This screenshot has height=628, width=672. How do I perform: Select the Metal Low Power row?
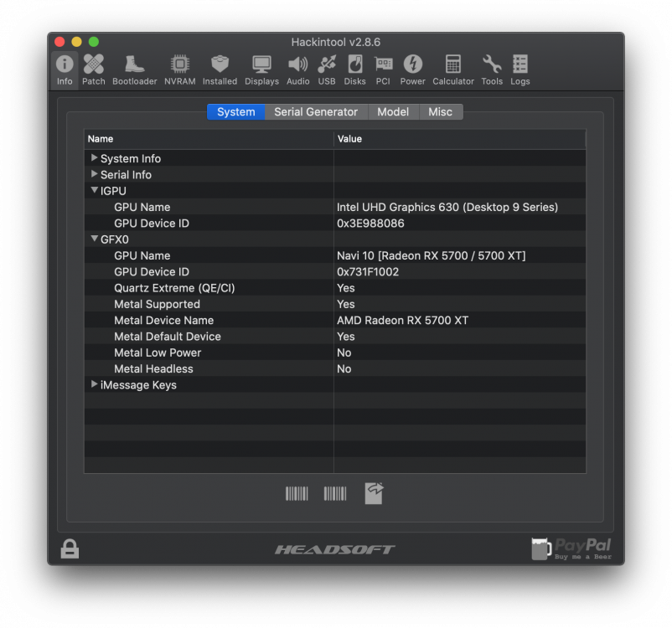pyautogui.click(x=335, y=353)
